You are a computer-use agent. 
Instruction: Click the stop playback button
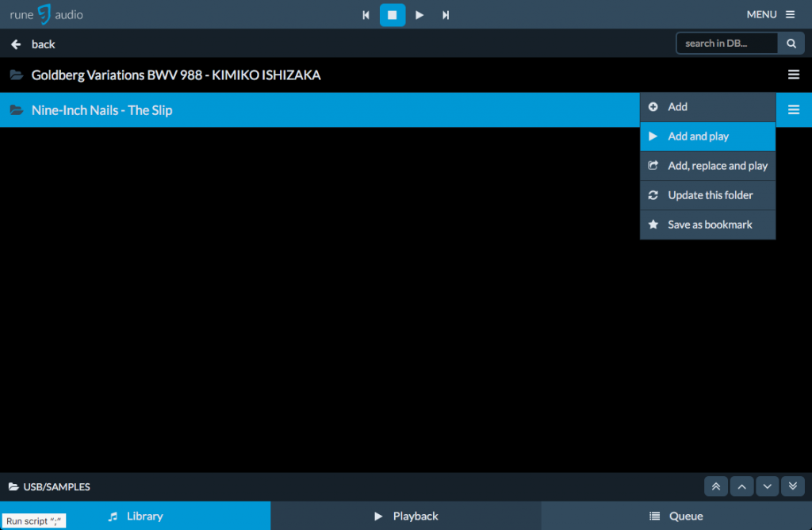pos(392,15)
